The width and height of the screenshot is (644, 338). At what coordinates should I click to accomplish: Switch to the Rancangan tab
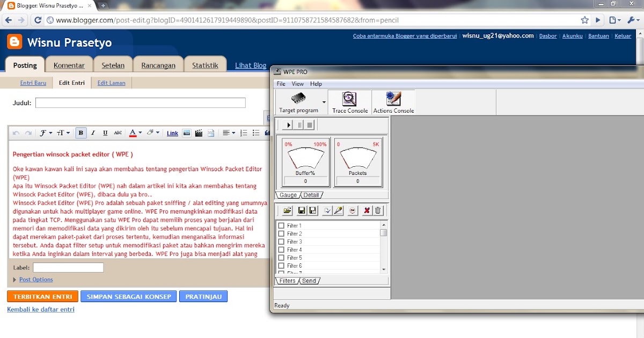click(x=158, y=65)
